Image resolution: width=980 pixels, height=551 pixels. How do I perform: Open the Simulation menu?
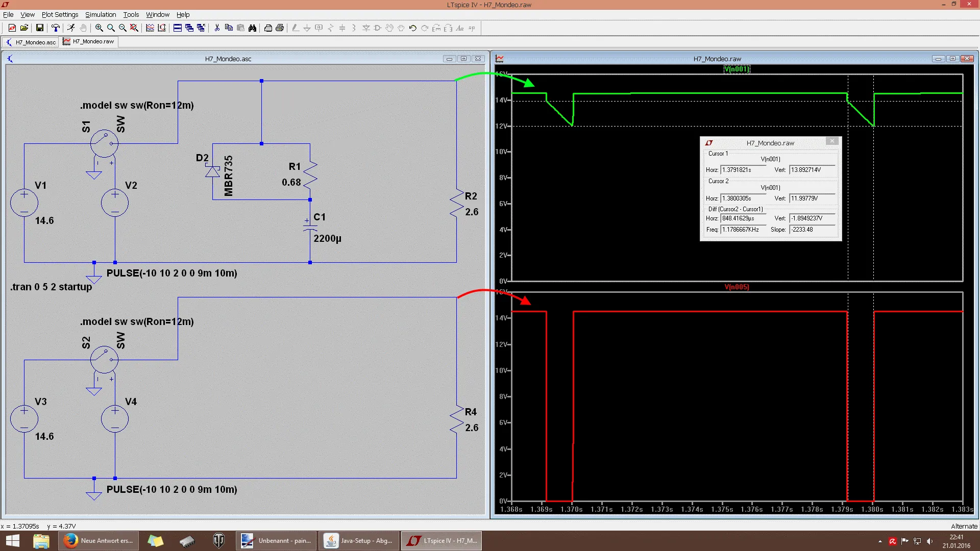point(101,14)
